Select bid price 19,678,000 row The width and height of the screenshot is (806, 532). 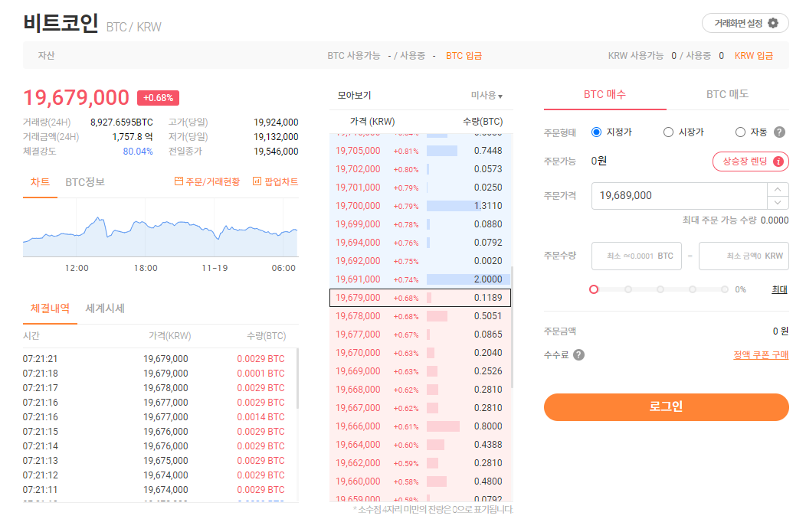click(420, 316)
